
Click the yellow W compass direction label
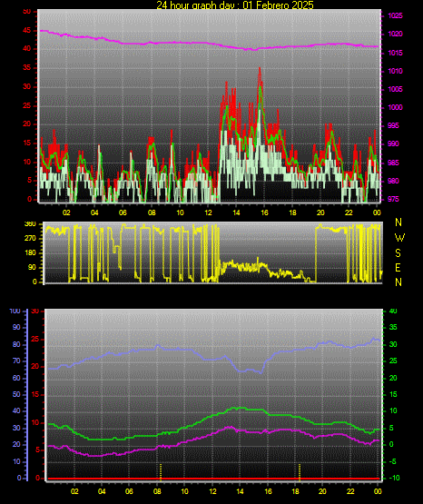(x=399, y=238)
